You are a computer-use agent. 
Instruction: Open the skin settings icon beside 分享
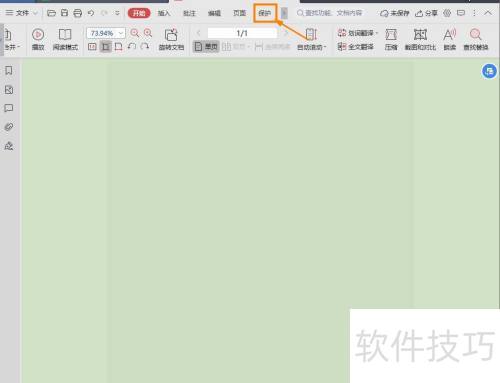447,13
